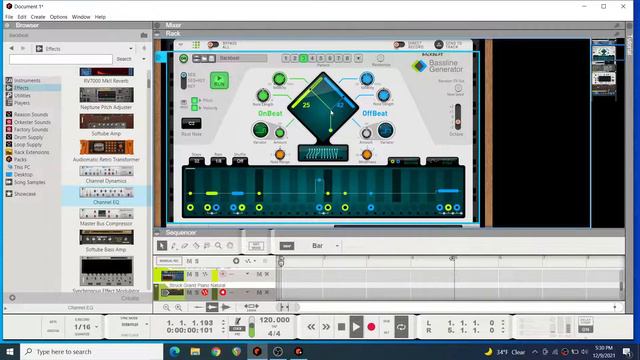Select the Razor tool in sequencer toolbar
This screenshot has height=360, width=640.
coord(196,246)
